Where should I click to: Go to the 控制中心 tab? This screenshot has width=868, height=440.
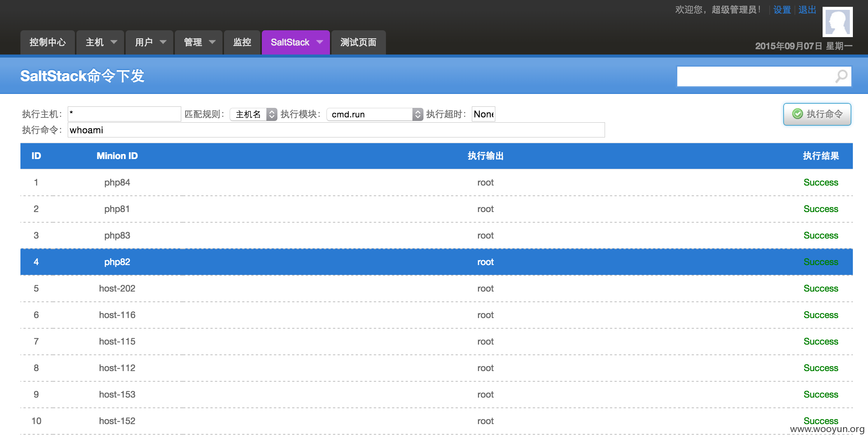click(x=48, y=42)
